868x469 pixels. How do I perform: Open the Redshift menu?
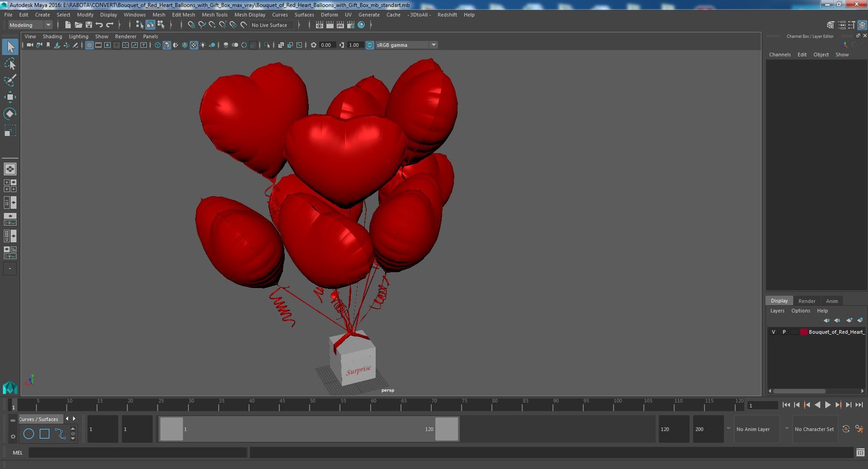click(x=447, y=14)
